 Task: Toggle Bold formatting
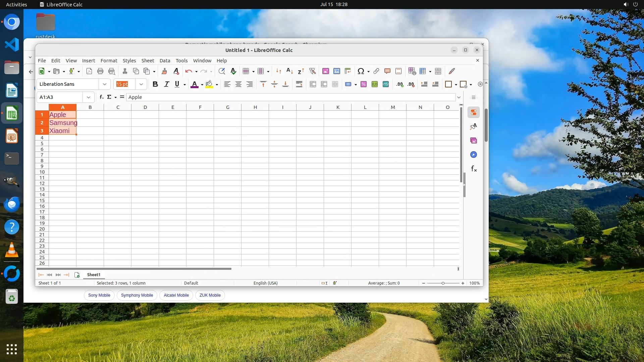[155, 84]
